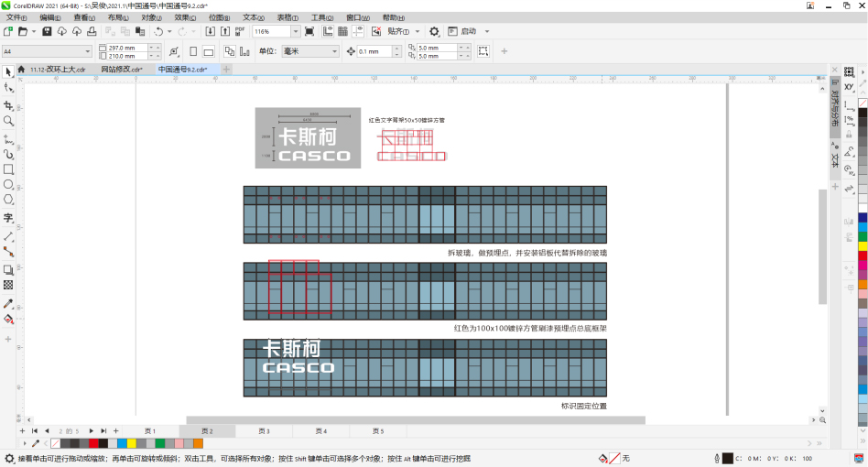Image resolution: width=868 pixels, height=467 pixels.
Task: Expand the A4 page size dropdown
Action: click(88, 51)
